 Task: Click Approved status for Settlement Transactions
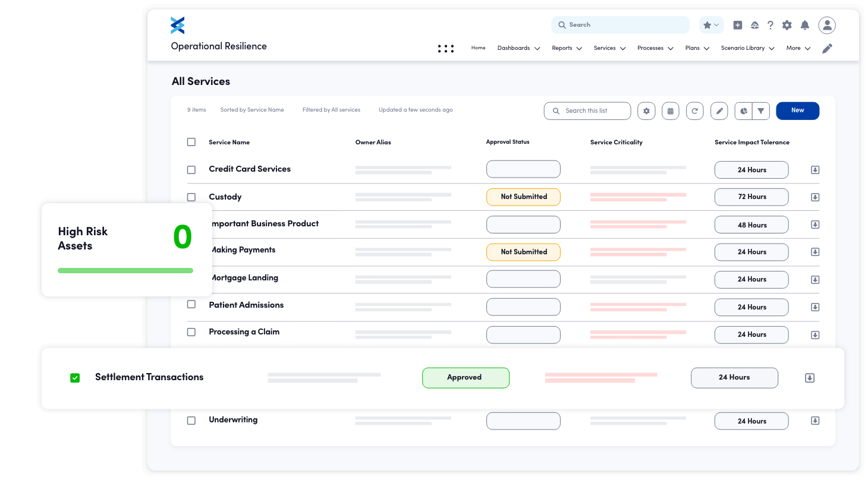[x=466, y=378]
